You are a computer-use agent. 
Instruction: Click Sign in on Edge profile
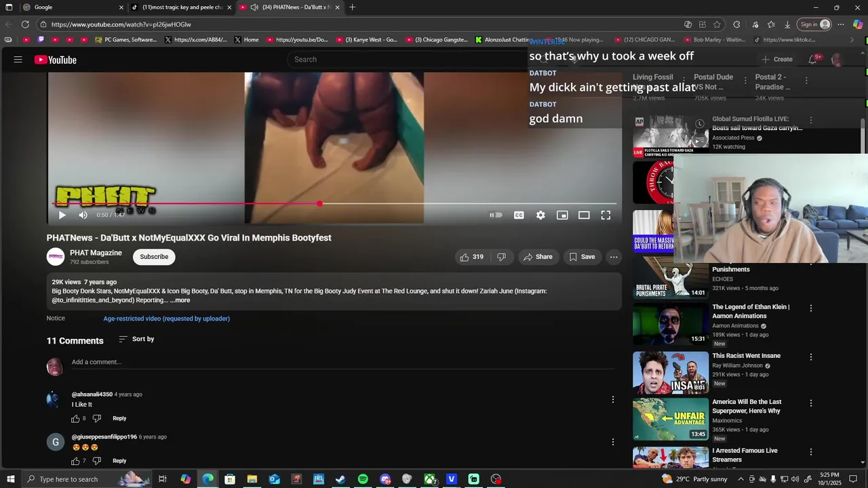(x=814, y=24)
